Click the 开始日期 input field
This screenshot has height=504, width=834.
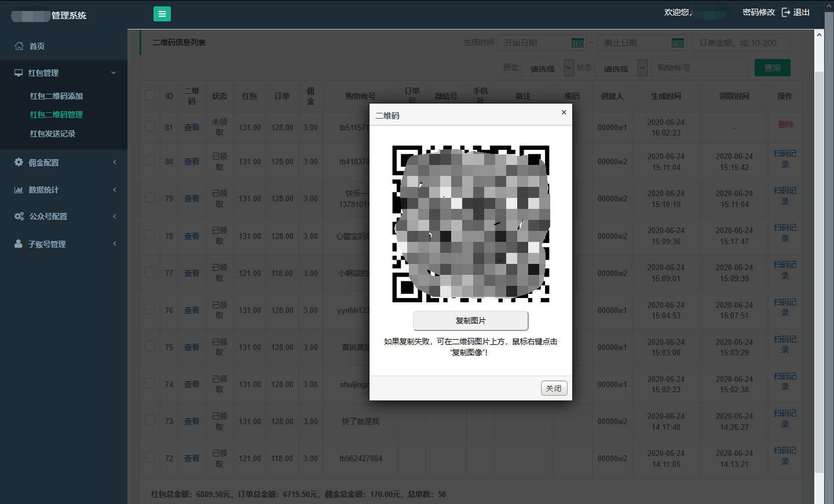(542, 43)
